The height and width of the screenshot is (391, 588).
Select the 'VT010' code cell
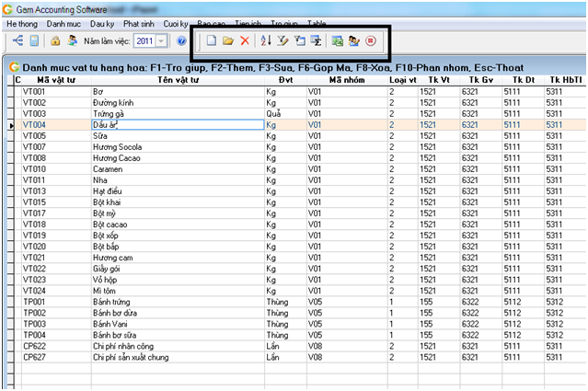(x=56, y=169)
